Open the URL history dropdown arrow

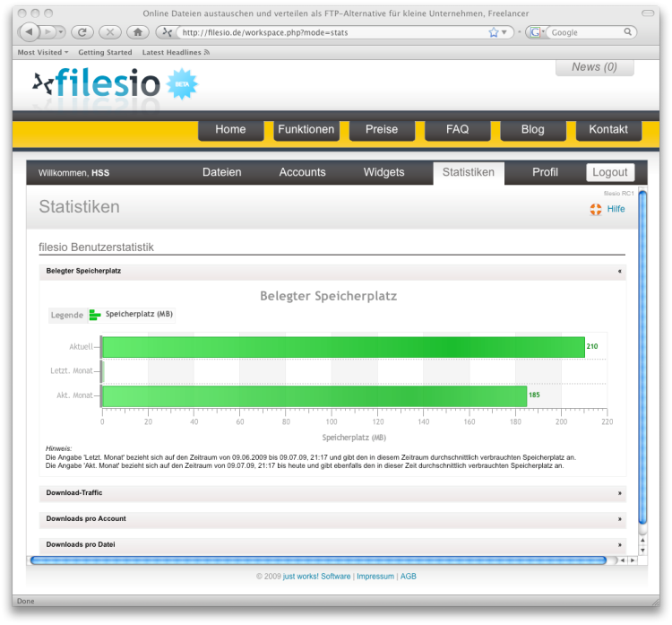[504, 32]
